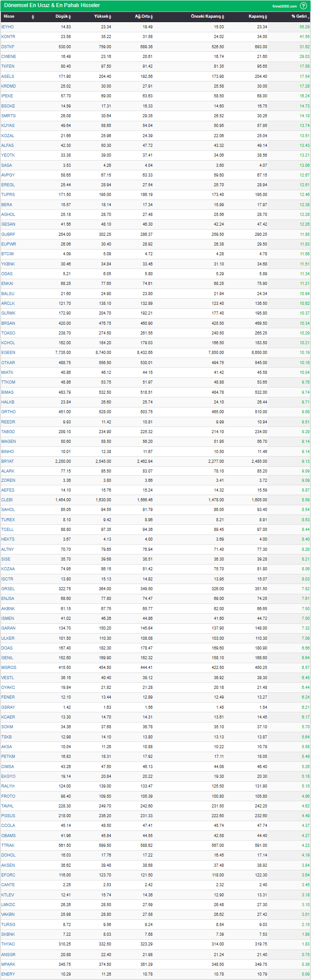Select the ASELS ticker link
This screenshot has width=311, height=980.
point(8,77)
